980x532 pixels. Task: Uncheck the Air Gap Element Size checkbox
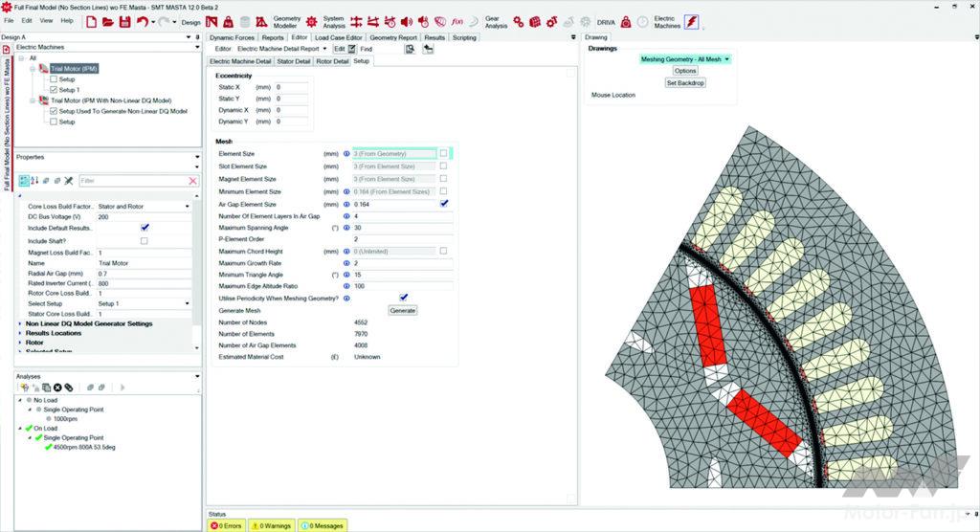point(443,204)
